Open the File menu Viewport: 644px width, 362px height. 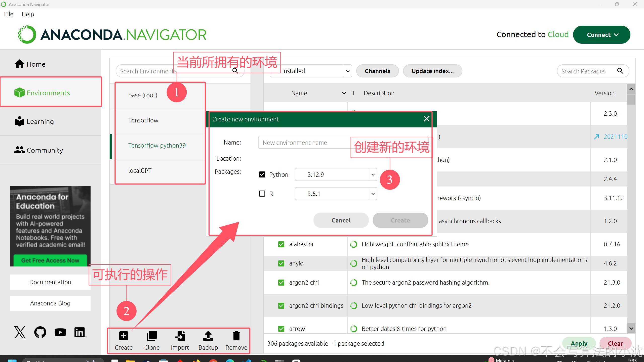coord(9,14)
